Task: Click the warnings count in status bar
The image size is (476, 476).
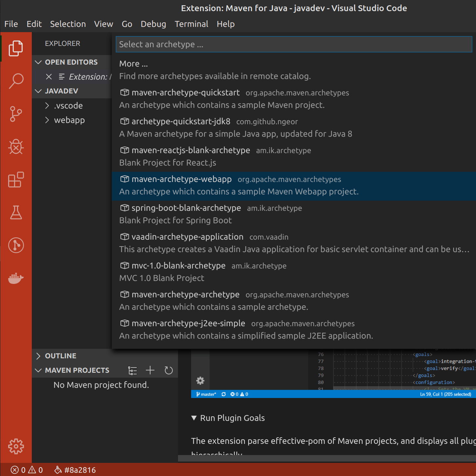Action: [35, 470]
